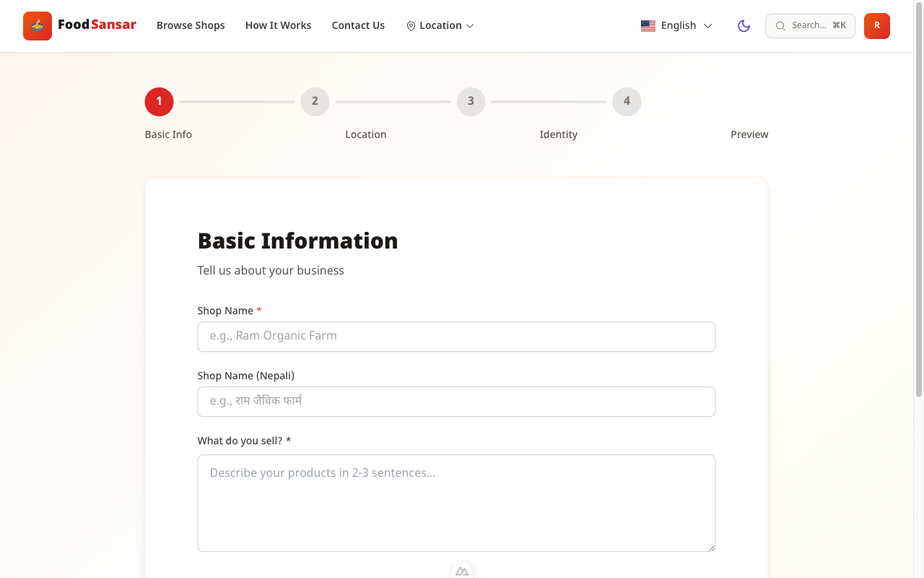Toggle dark mode moon icon
Screen dimensions: 924x578
pyautogui.click(x=744, y=26)
